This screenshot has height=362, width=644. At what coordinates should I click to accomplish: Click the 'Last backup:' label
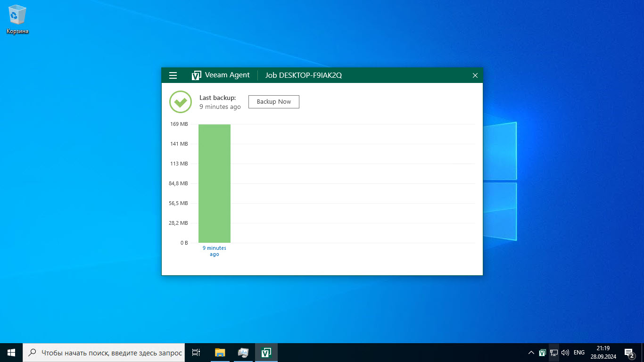(x=217, y=98)
